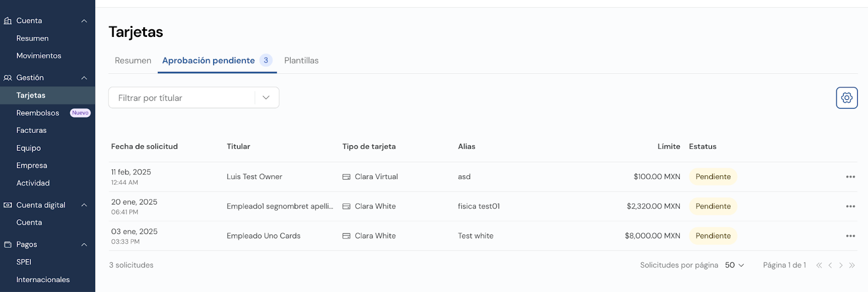Switch to the Resumen tab under Tarjetas

(x=133, y=61)
